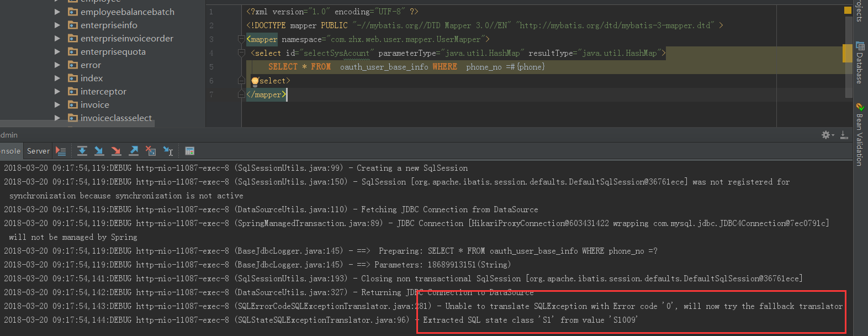This screenshot has width=868, height=336.
Task: Select the interceptor folder item
Action: [x=103, y=91]
